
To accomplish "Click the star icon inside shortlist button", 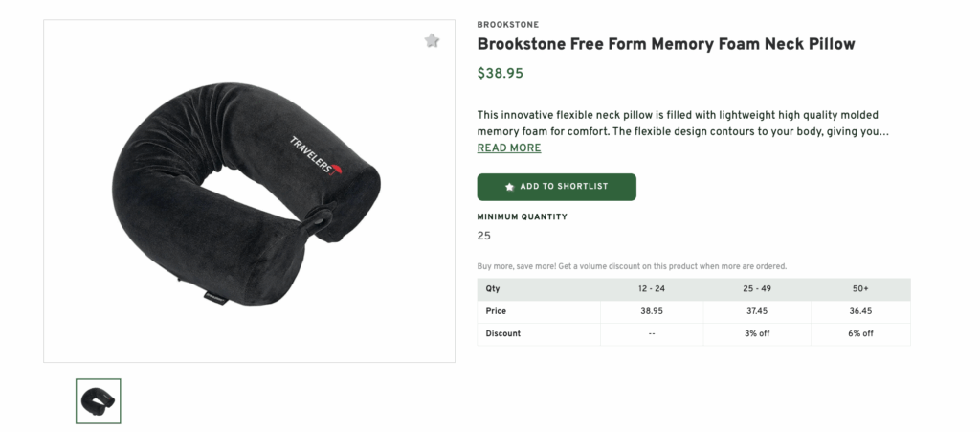I will 509,187.
